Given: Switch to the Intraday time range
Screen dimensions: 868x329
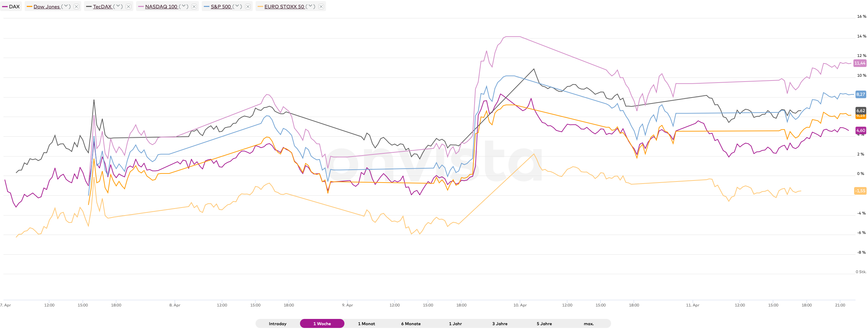Looking at the screenshot, I should 278,324.
